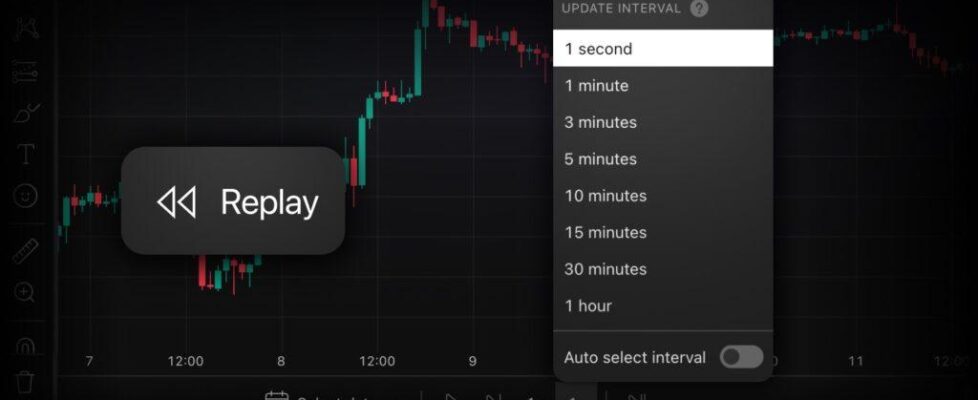Select the Fibonacci retracement tool
Screen dimensions: 978x400
[x=27, y=72]
